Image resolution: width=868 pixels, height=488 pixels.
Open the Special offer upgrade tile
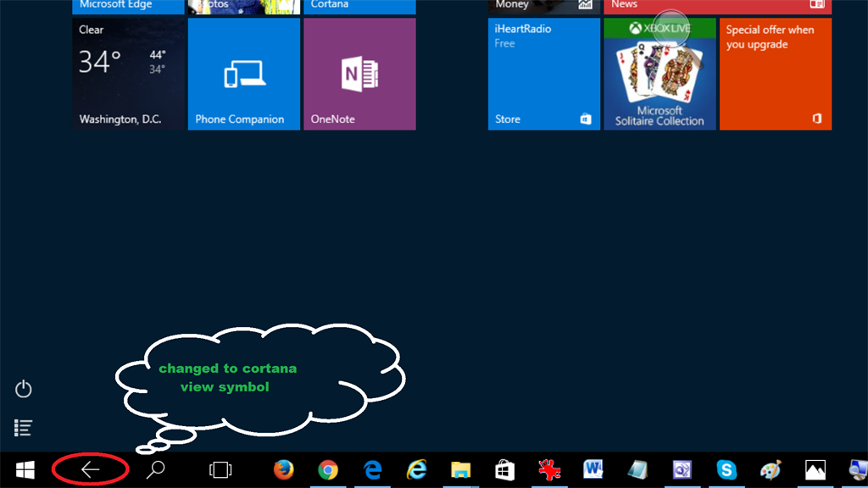click(x=776, y=75)
